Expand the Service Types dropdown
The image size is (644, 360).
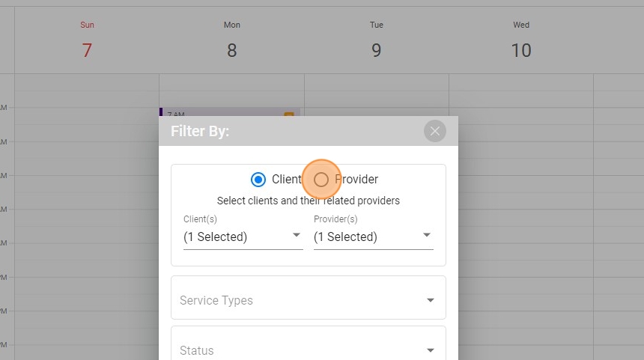[308, 300]
